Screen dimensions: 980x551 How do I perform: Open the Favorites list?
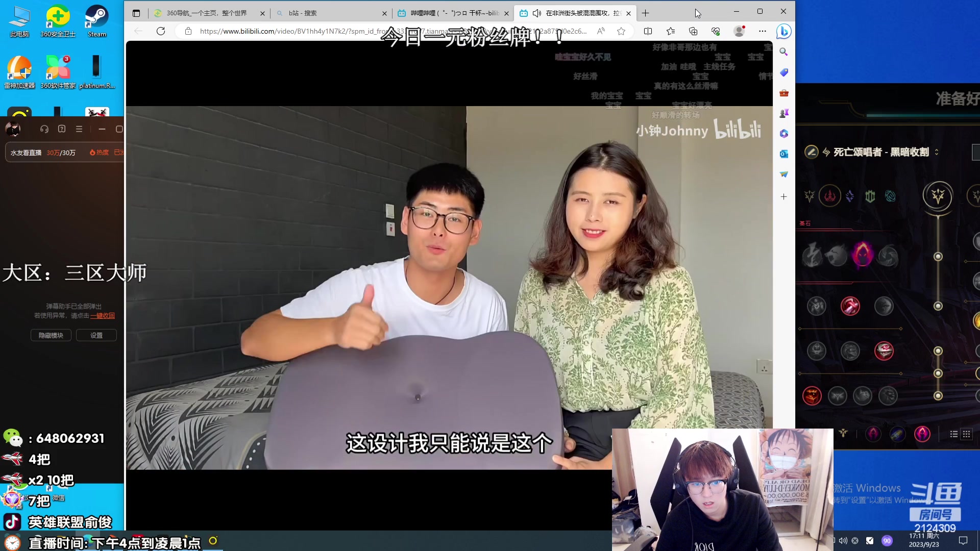(x=671, y=31)
